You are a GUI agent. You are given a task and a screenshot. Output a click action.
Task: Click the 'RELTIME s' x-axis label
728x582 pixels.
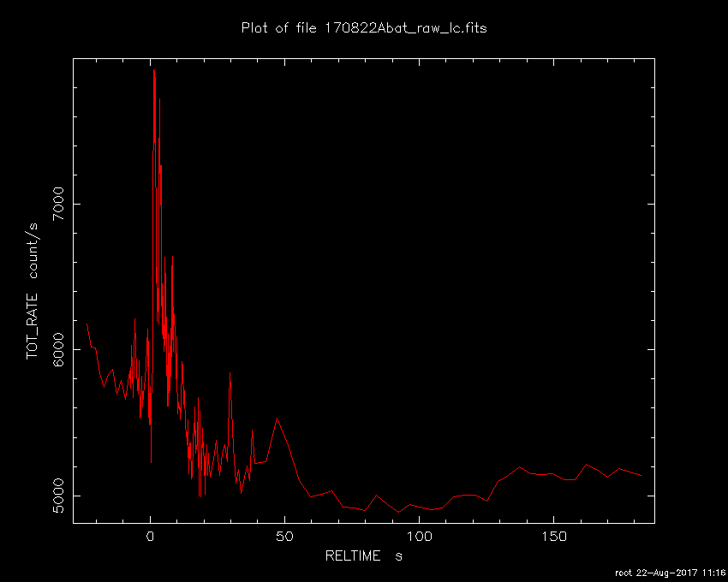(363, 555)
